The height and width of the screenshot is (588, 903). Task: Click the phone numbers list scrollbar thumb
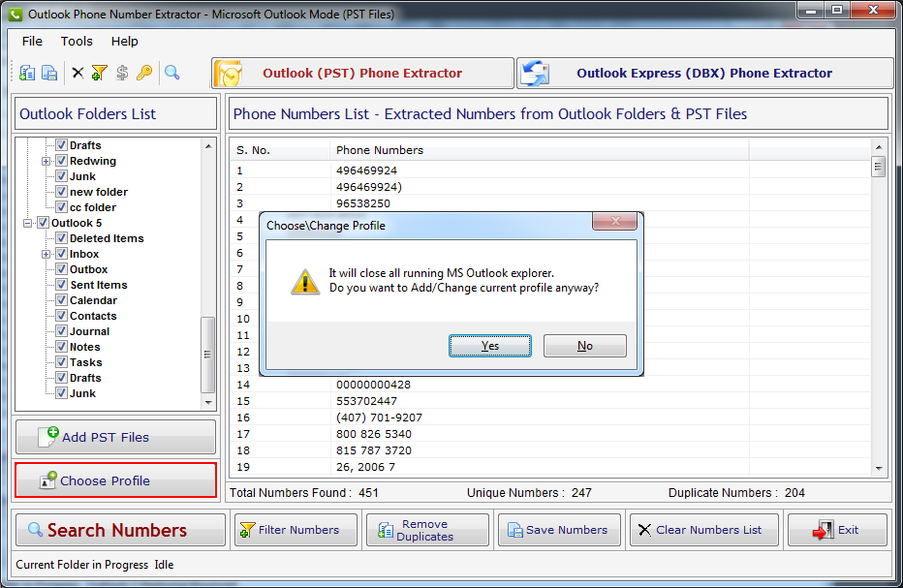tap(879, 167)
